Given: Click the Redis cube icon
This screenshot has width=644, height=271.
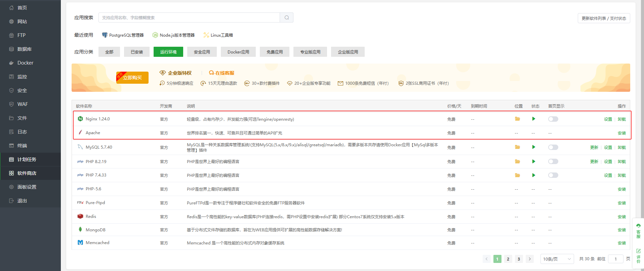Looking at the screenshot, I should [80, 216].
